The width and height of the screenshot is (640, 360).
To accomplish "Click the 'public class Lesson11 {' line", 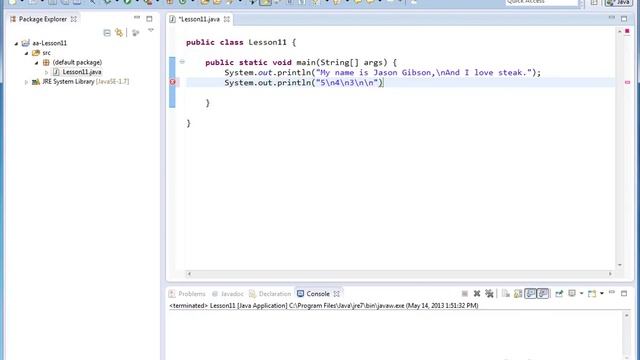I will (241, 42).
